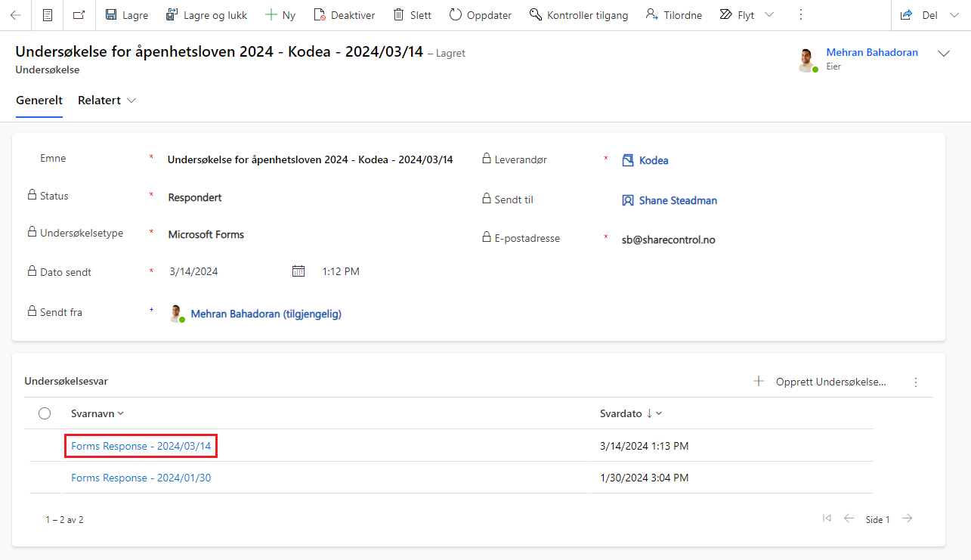Toggle select-all rows circle
971x560 pixels.
pyautogui.click(x=45, y=413)
